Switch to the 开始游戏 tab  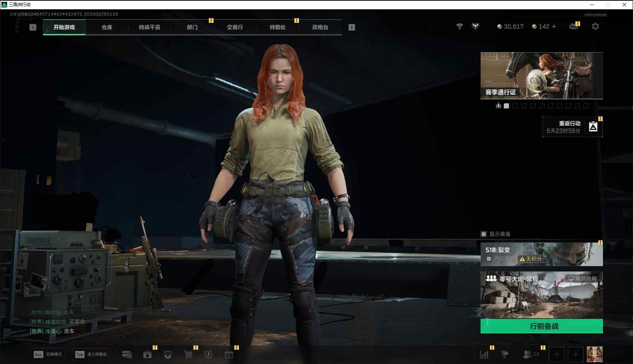tap(64, 27)
